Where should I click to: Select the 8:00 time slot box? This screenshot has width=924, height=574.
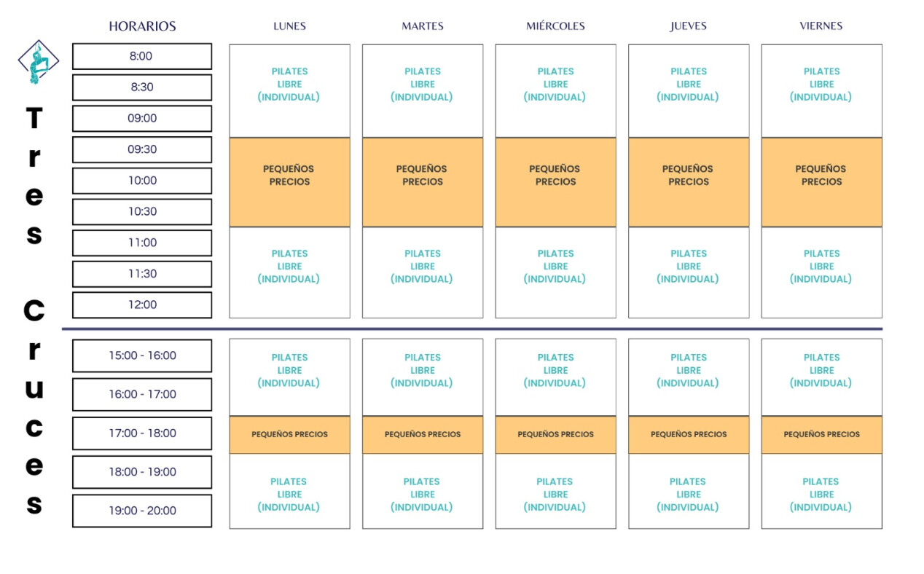click(x=142, y=56)
